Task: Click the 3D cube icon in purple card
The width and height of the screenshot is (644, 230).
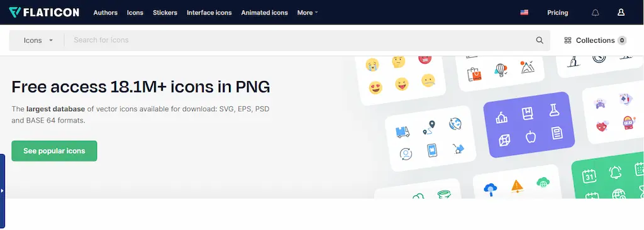Action: coord(504,141)
